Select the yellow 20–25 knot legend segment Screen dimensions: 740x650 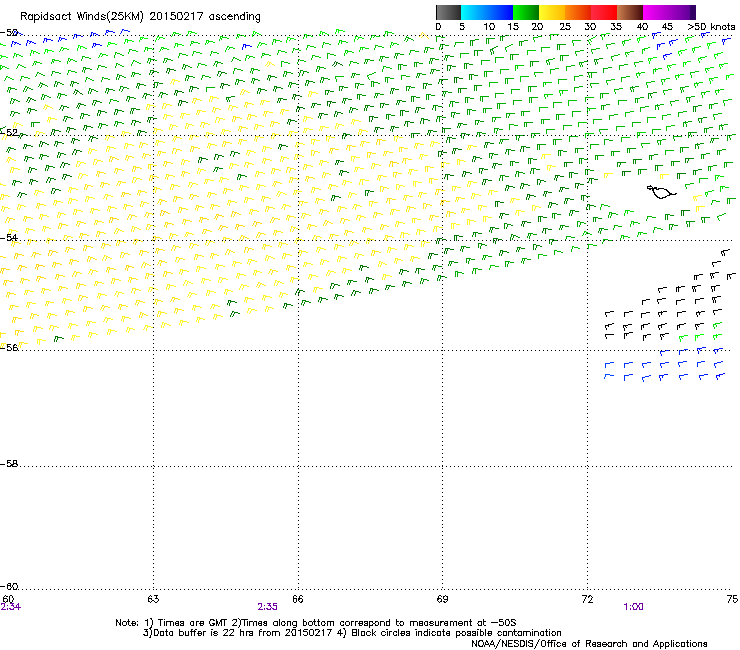pos(552,12)
